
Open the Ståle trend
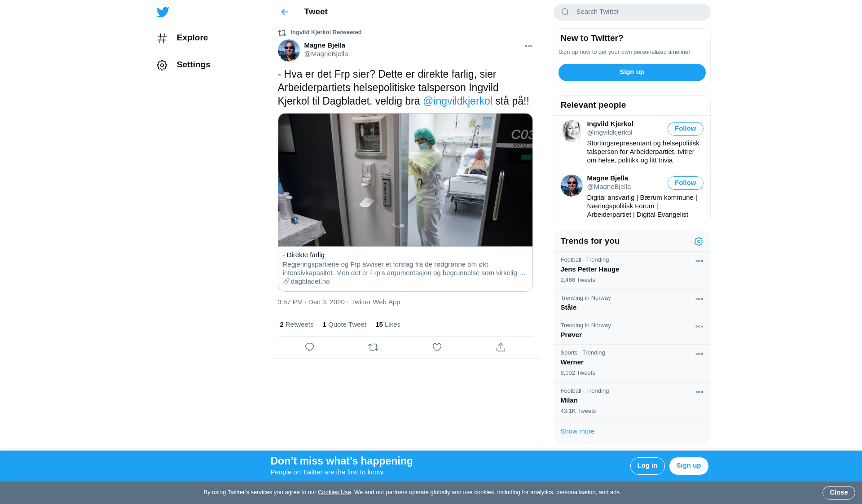(x=632, y=303)
